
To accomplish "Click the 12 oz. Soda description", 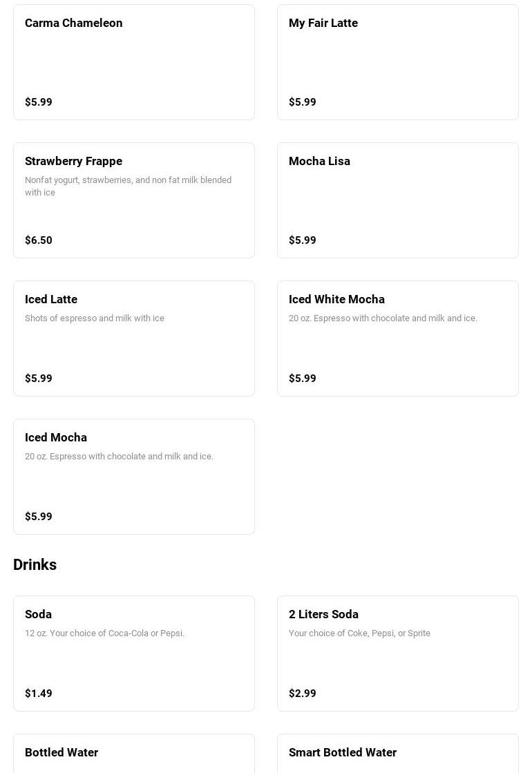I will [x=104, y=633].
